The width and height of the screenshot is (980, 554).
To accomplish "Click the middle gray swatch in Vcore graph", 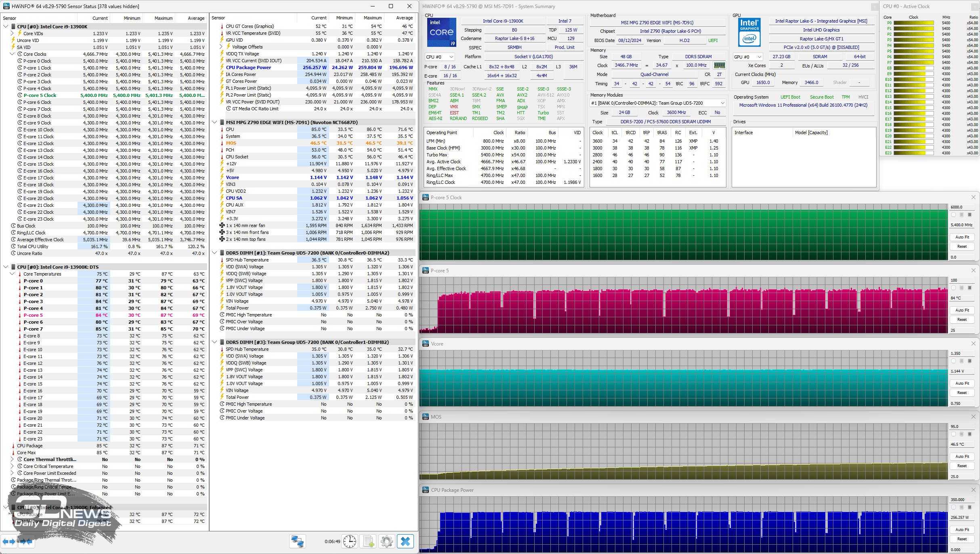I will click(961, 361).
